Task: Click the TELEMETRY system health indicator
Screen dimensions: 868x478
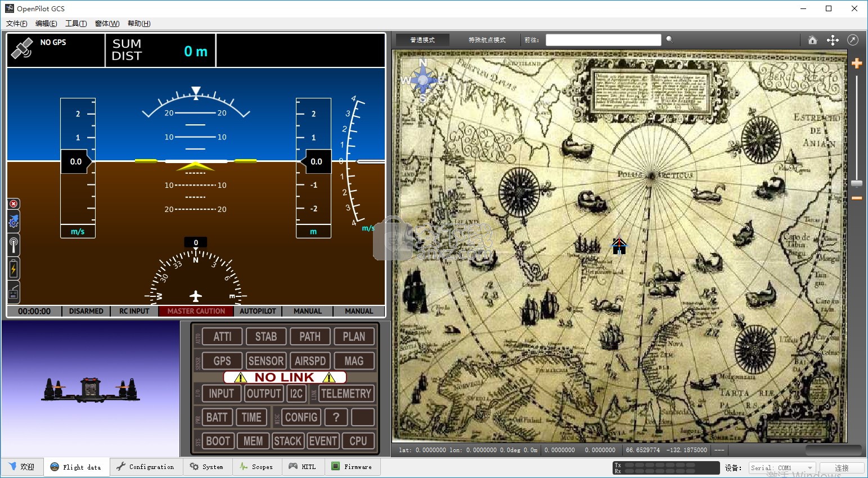Action: pos(347,394)
